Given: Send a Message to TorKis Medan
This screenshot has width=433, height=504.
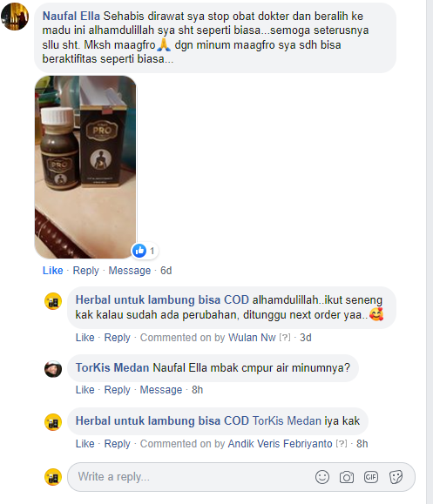Looking at the screenshot, I should point(161,390).
